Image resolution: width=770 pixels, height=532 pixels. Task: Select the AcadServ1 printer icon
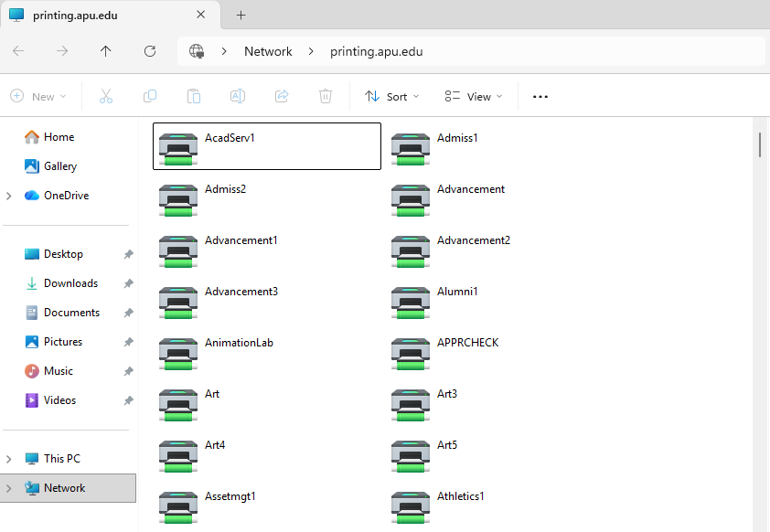178,149
